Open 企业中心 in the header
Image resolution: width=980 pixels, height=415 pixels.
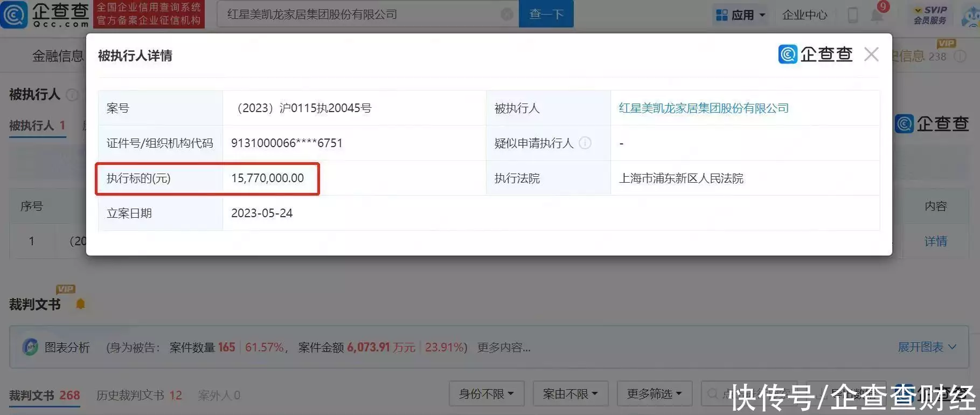(x=804, y=15)
